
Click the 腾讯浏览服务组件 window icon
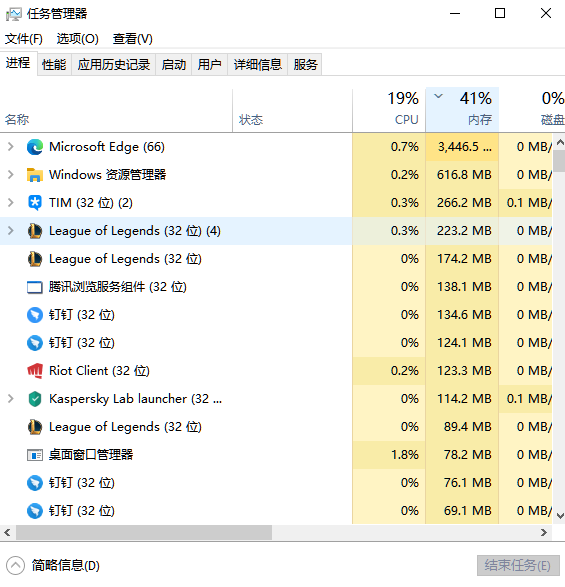pyautogui.click(x=35, y=287)
